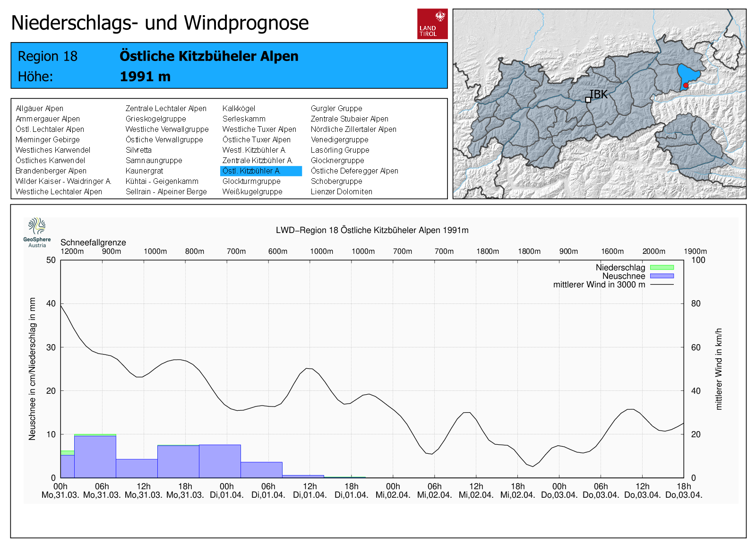
Task: Choose Lienzer Dolomiten from region list
Action: [x=341, y=191]
